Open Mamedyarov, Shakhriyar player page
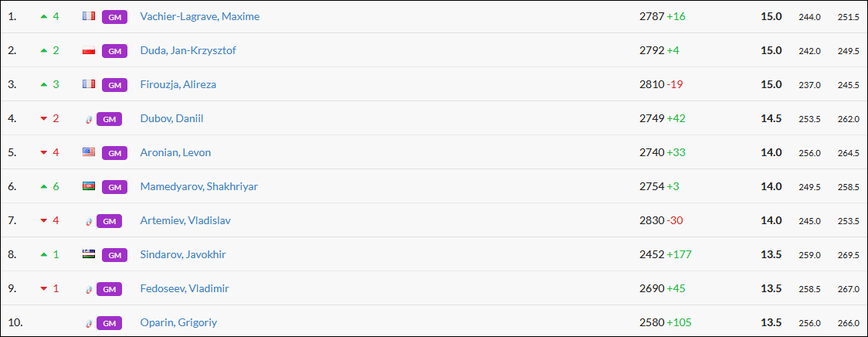Screen dimensions: 868x337 coord(199,186)
